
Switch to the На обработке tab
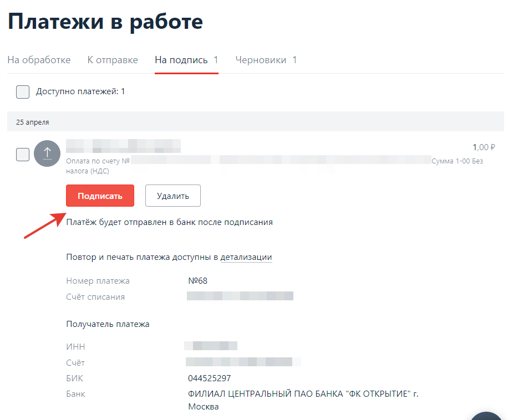(x=39, y=60)
